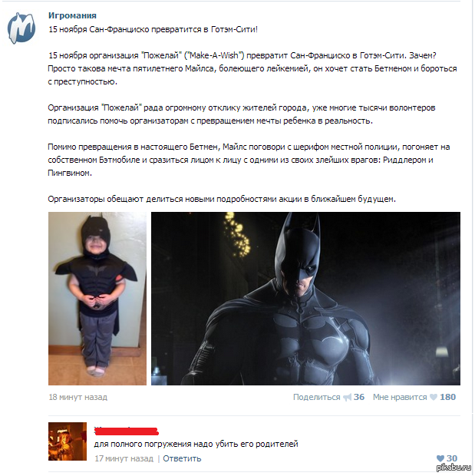Image resolution: width=475 pixels, height=476 pixels.
Task: Click the comment text about родителей
Action: [x=196, y=444]
